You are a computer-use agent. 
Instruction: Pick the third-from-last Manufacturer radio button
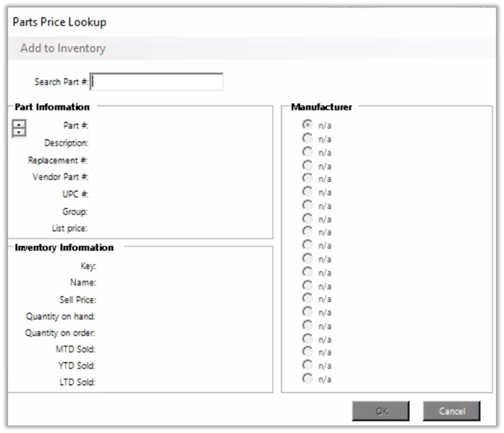(308, 351)
